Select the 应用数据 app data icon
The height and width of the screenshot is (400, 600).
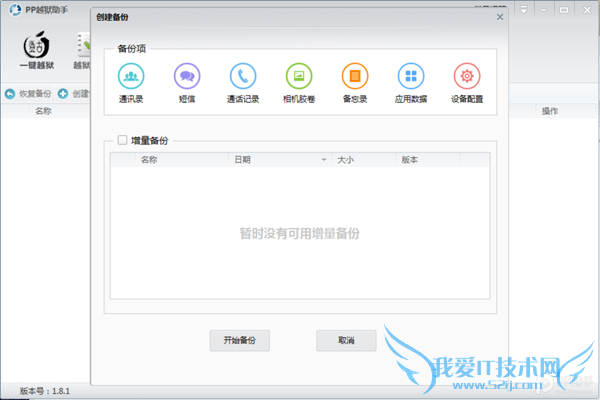coord(411,76)
